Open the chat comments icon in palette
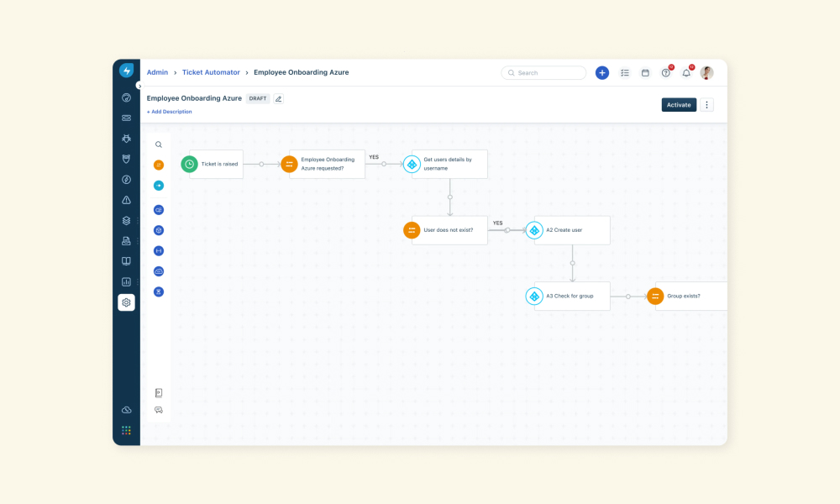840x504 pixels. pos(159,410)
